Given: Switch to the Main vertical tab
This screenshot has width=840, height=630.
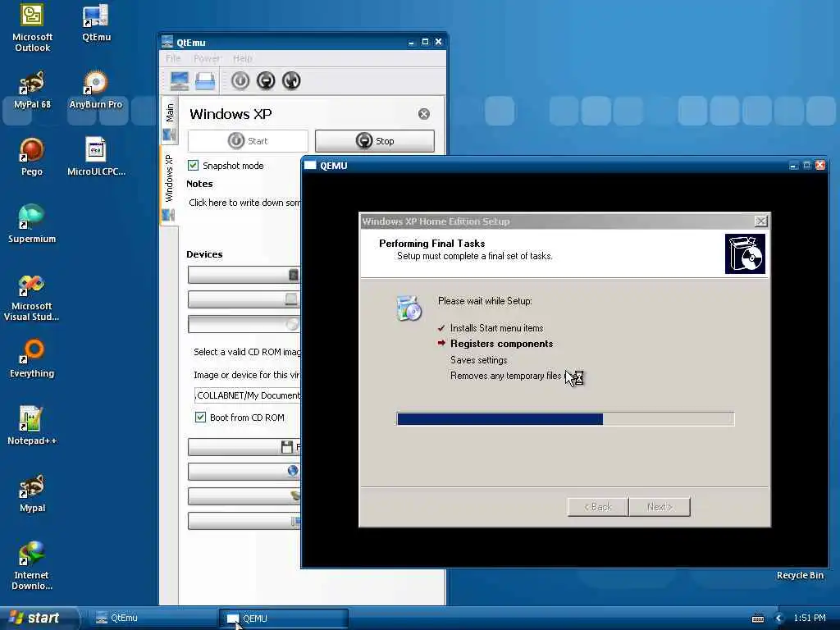Looking at the screenshot, I should 169,121.
